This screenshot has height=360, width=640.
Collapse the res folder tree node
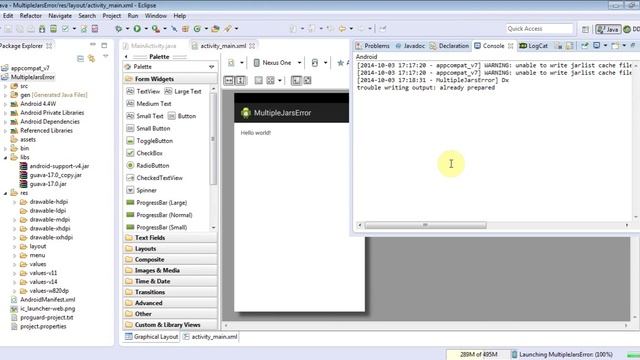(5, 193)
